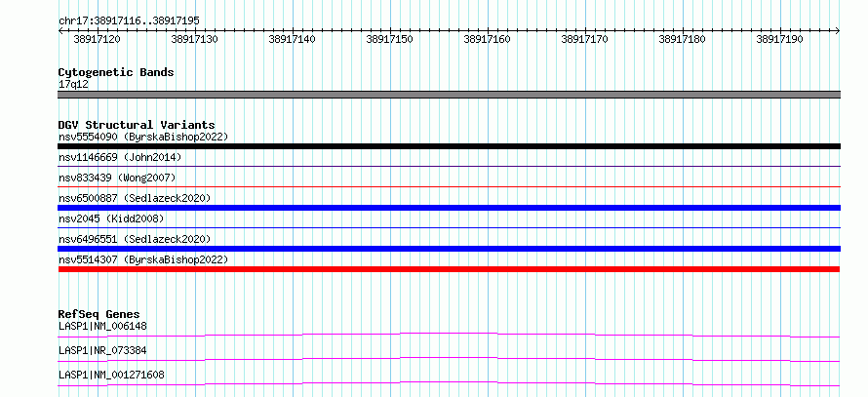The height and width of the screenshot is (397, 868).
Task: Open transcript LASP1|NM_001271608 label
Action: (111, 375)
